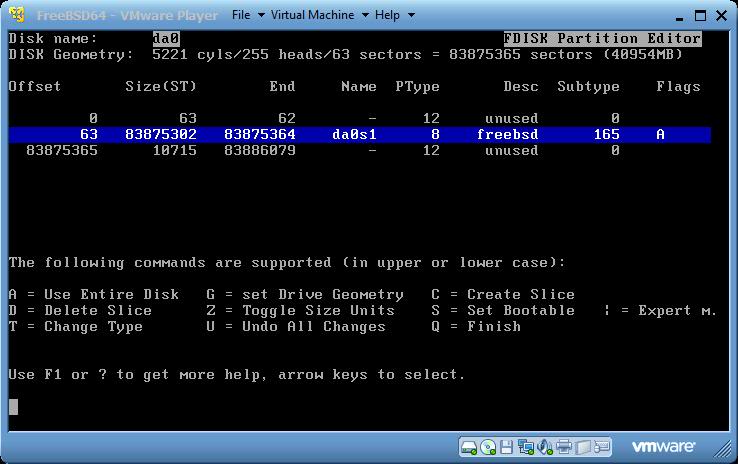This screenshot has height=464, width=738.
Task: Click the sound card speaker icon
Action: coord(545,447)
